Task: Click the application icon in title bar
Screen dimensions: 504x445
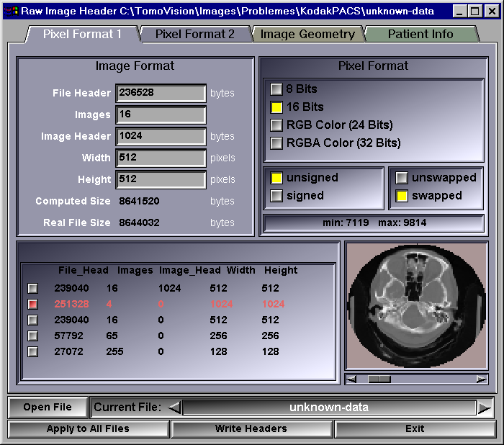Action: click(x=11, y=12)
